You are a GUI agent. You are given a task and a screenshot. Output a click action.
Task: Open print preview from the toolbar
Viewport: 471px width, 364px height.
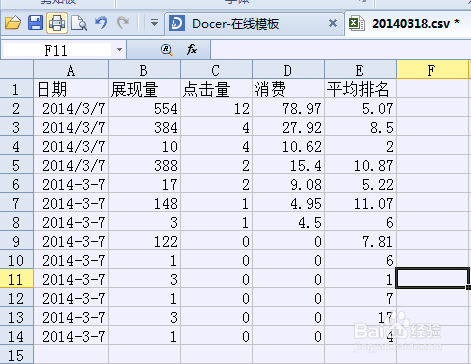tap(79, 23)
